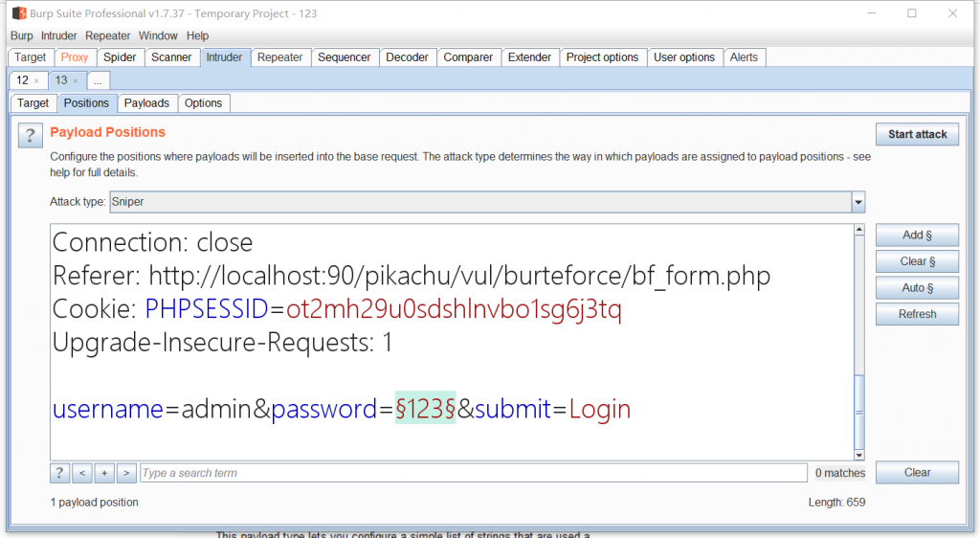Select the §123§ payload position marker
980x538 pixels.
pos(425,410)
